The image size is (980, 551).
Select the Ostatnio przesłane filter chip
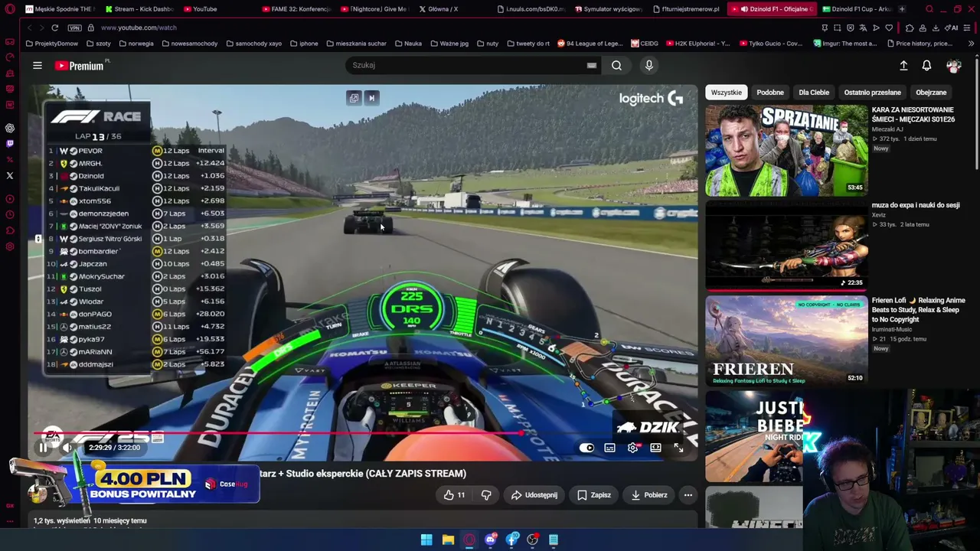[872, 93]
